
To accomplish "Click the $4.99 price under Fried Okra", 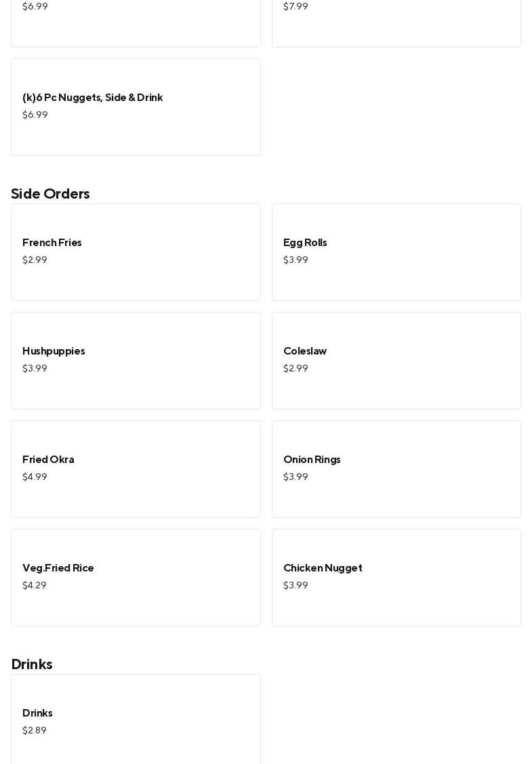I will [35, 477].
